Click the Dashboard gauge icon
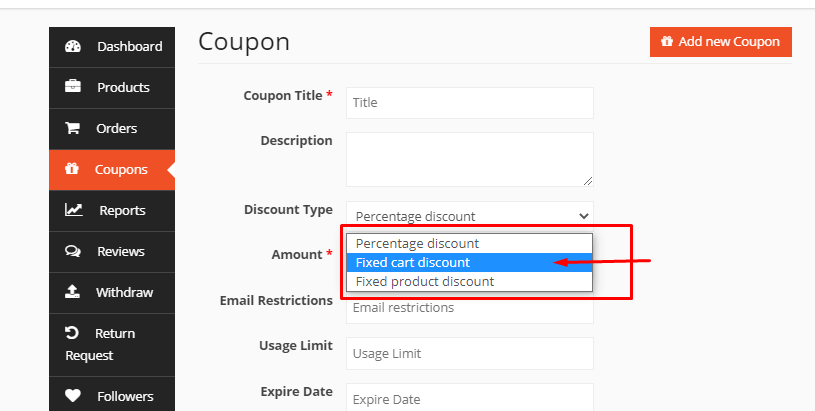 [x=73, y=46]
